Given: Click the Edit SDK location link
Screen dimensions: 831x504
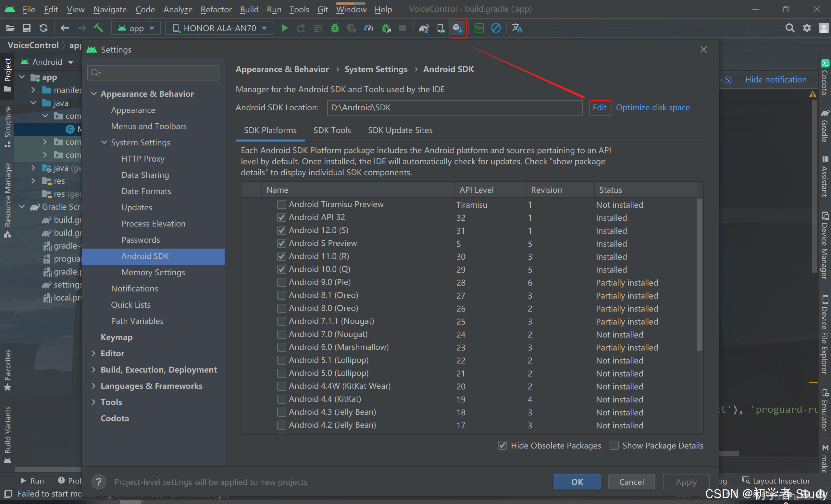Looking at the screenshot, I should point(599,107).
